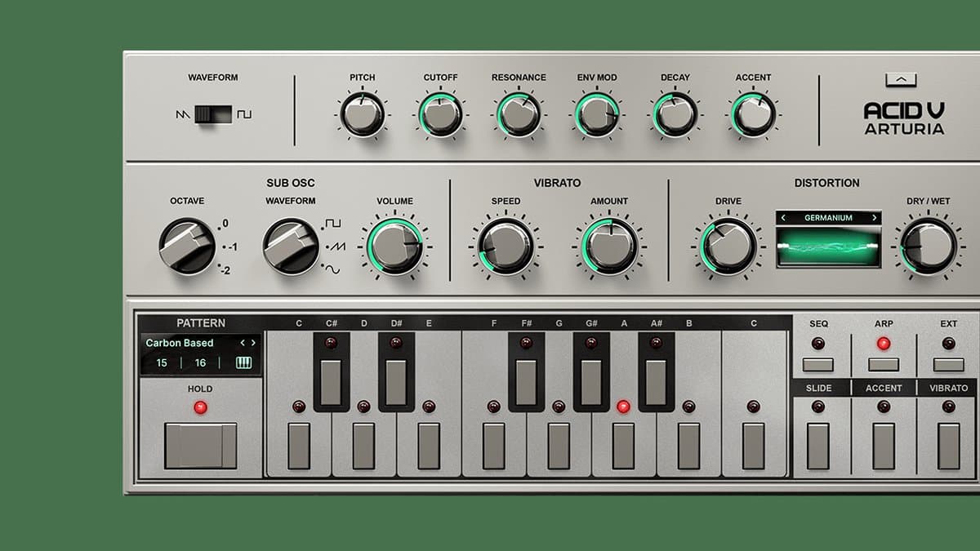980x551 pixels.
Task: Select the F note key button
Action: pos(493,446)
